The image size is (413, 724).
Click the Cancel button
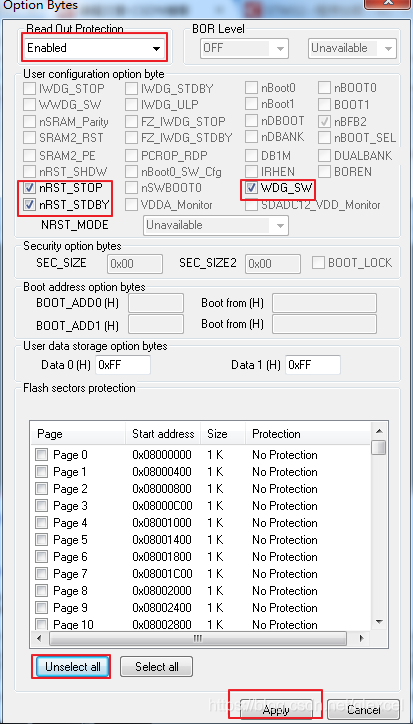[364, 710]
